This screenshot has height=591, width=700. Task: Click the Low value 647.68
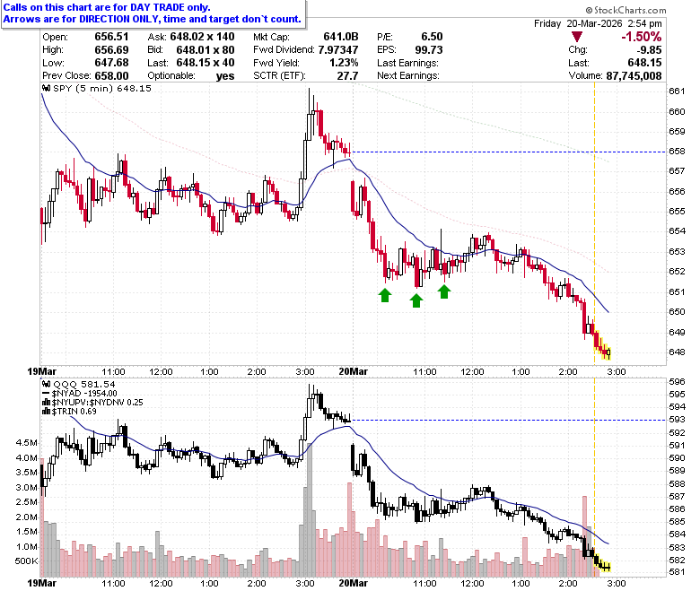[x=111, y=63]
